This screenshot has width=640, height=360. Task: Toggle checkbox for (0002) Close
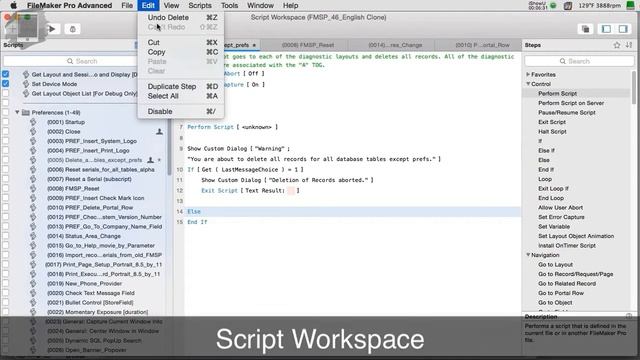(x=5, y=131)
